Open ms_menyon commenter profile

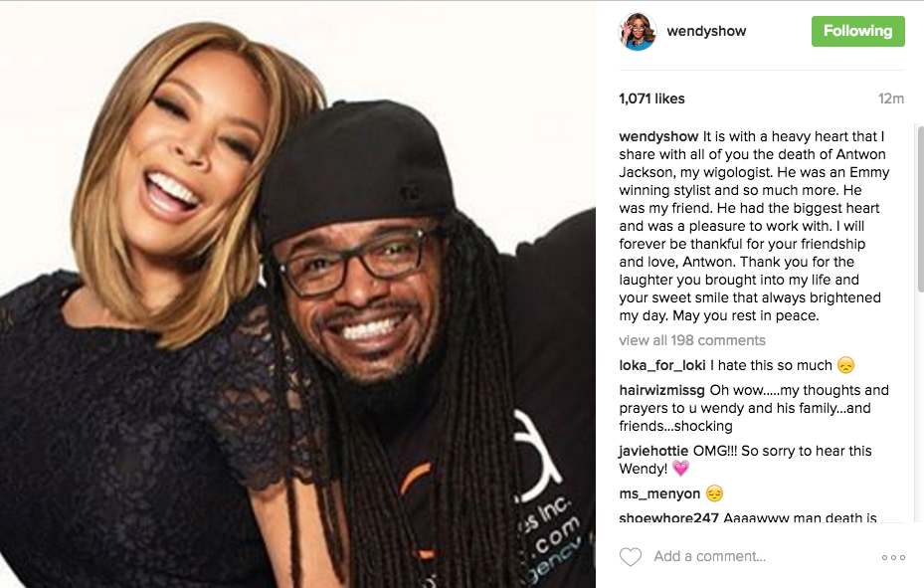659,494
